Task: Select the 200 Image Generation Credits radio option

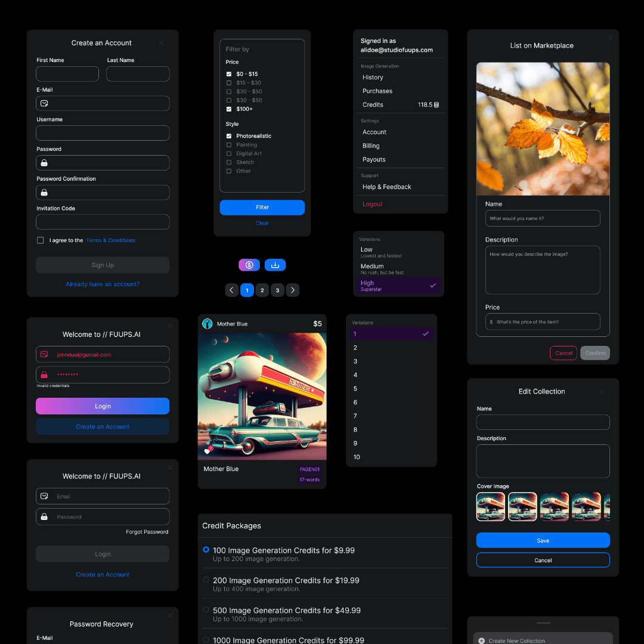Action: [x=206, y=580]
